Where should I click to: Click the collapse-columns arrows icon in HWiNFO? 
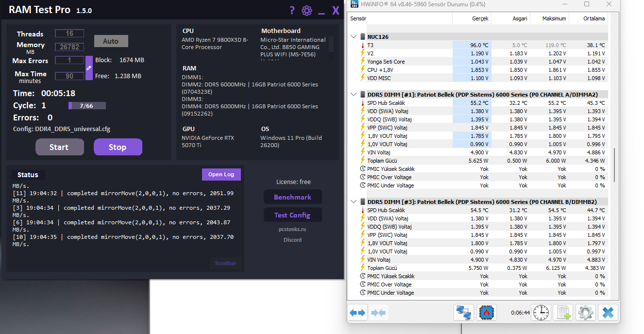pyautogui.click(x=378, y=313)
